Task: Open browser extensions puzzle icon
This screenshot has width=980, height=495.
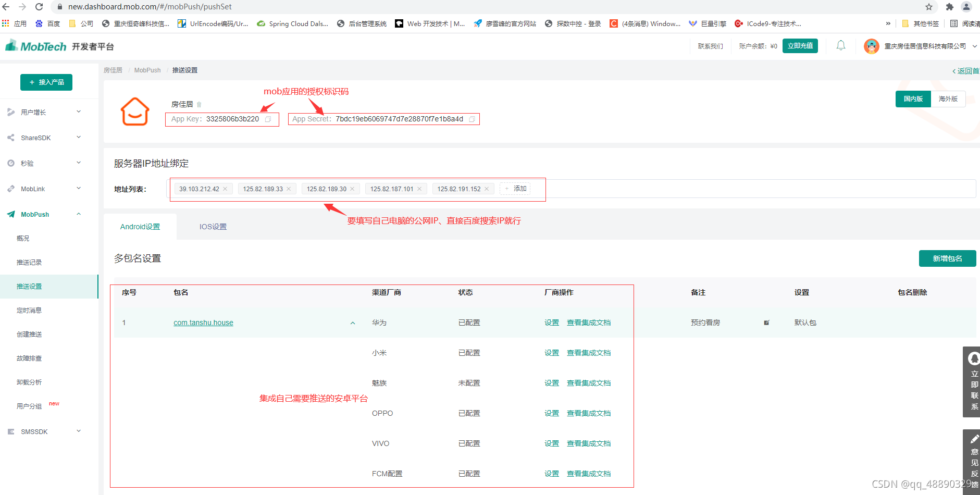Action: 949,7
